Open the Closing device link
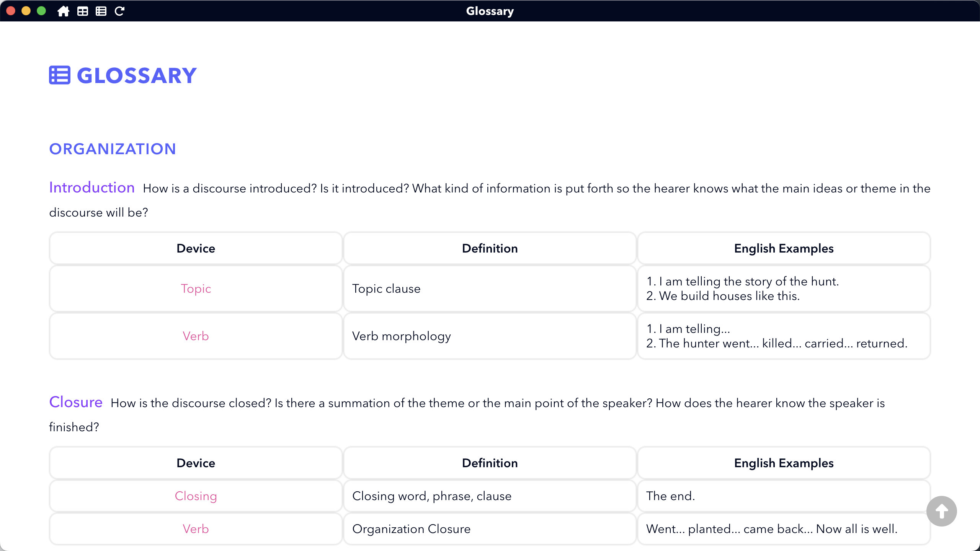The width and height of the screenshot is (980, 551). 196,496
